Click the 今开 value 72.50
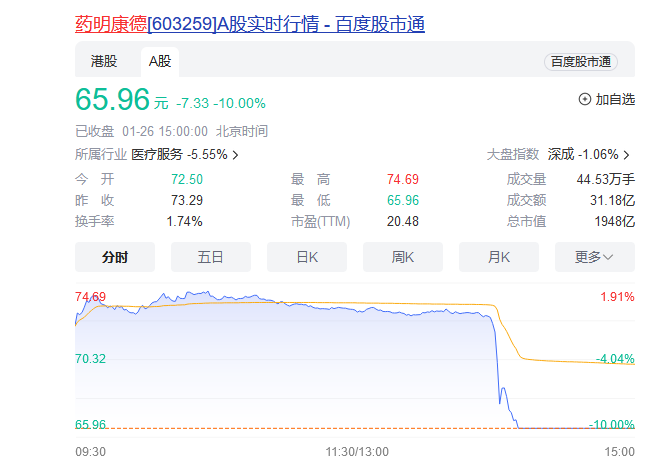 click(187, 179)
